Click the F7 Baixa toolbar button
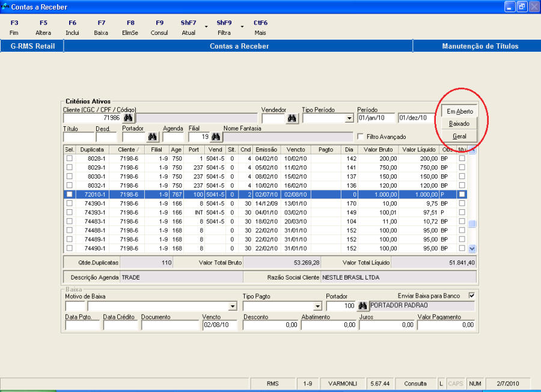Image resolution: width=541 pixels, height=392 pixels. 101,28
